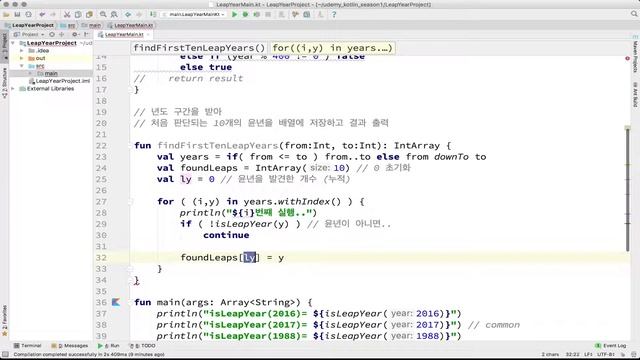Viewport: 640px width, 360px height.
Task: Click the Build project icon
Action: pos(153,14)
